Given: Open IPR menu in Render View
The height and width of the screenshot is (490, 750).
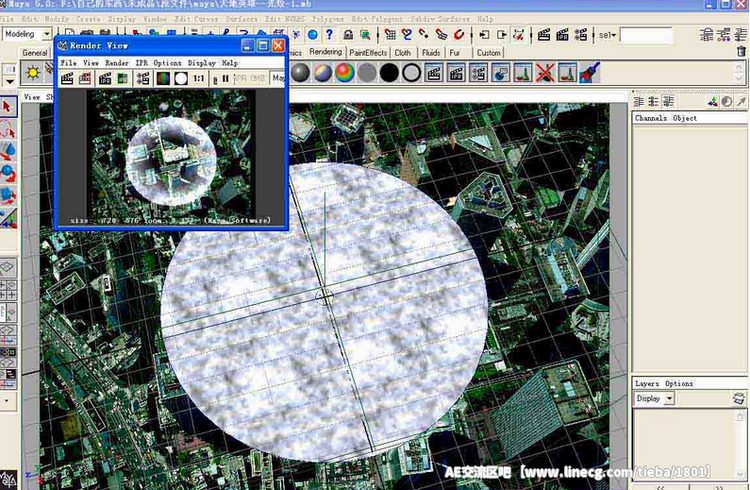Looking at the screenshot, I should coord(142,63).
